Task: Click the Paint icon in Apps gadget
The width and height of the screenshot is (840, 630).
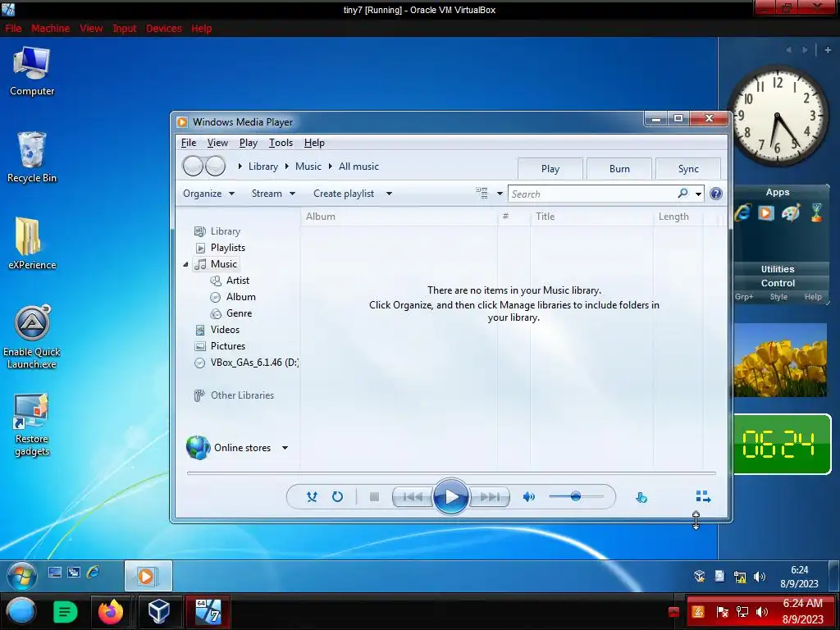Action: coord(790,212)
